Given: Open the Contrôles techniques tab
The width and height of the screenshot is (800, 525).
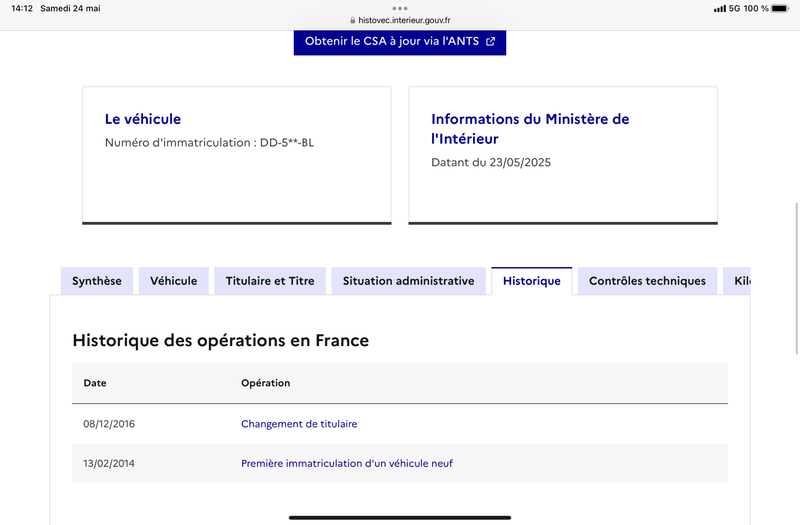Looking at the screenshot, I should 647,281.
